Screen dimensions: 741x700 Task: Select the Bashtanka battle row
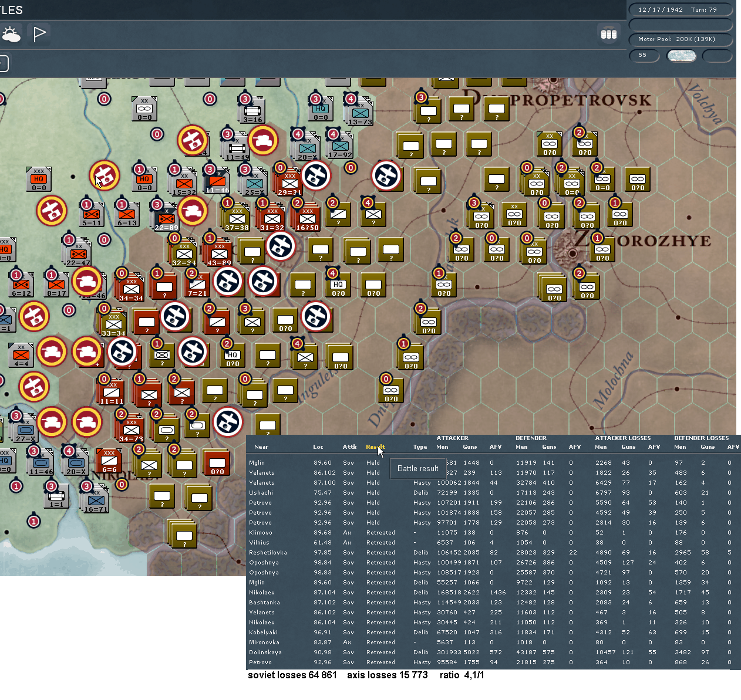coord(493,603)
